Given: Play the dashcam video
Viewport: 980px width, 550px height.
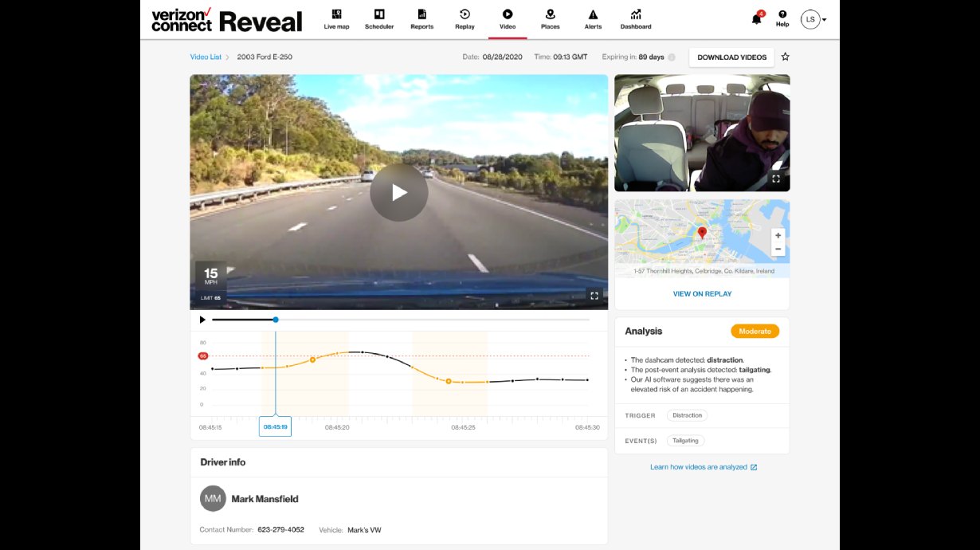Looking at the screenshot, I should point(398,191).
